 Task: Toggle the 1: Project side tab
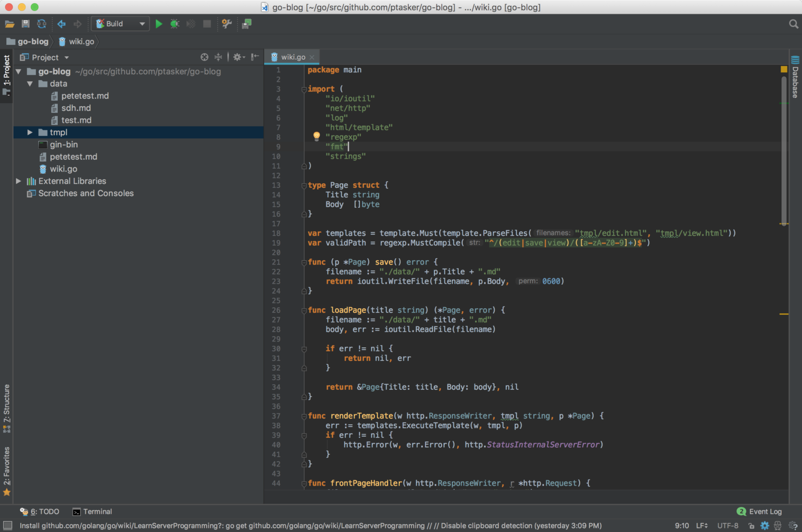(7, 76)
